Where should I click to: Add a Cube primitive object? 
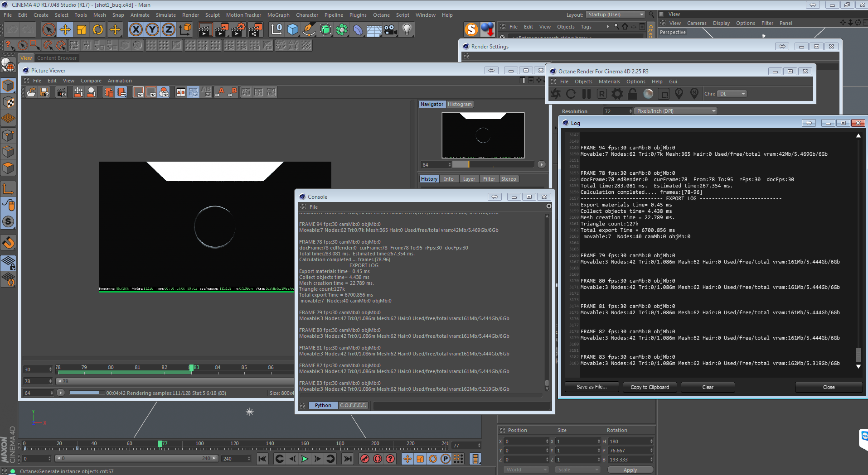point(293,30)
